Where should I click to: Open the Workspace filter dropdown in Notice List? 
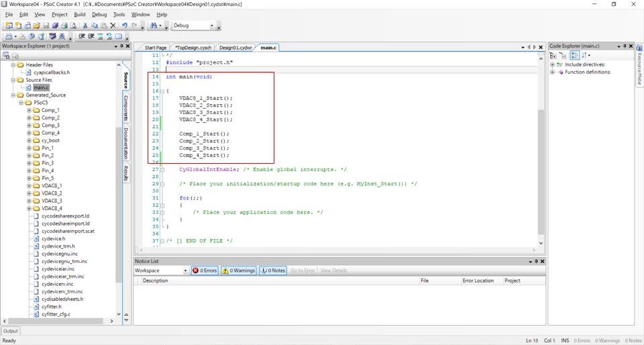coord(185,270)
